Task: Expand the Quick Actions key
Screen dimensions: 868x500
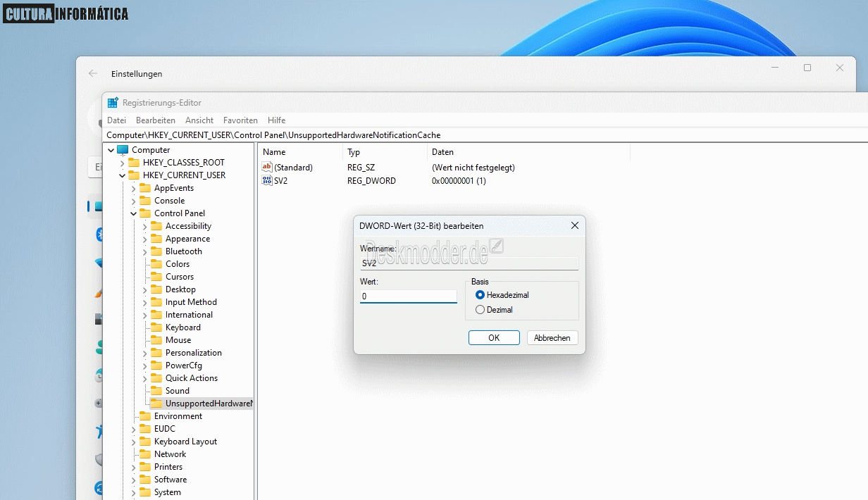Action: click(x=144, y=378)
